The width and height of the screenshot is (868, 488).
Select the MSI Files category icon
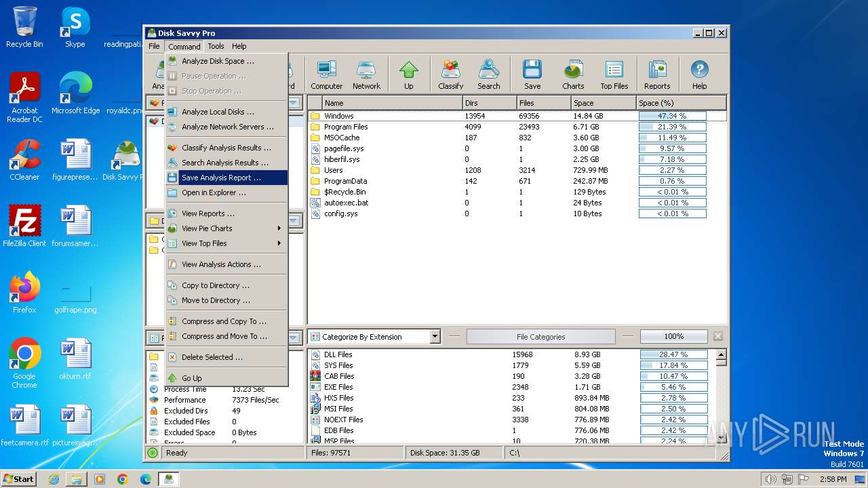point(315,409)
